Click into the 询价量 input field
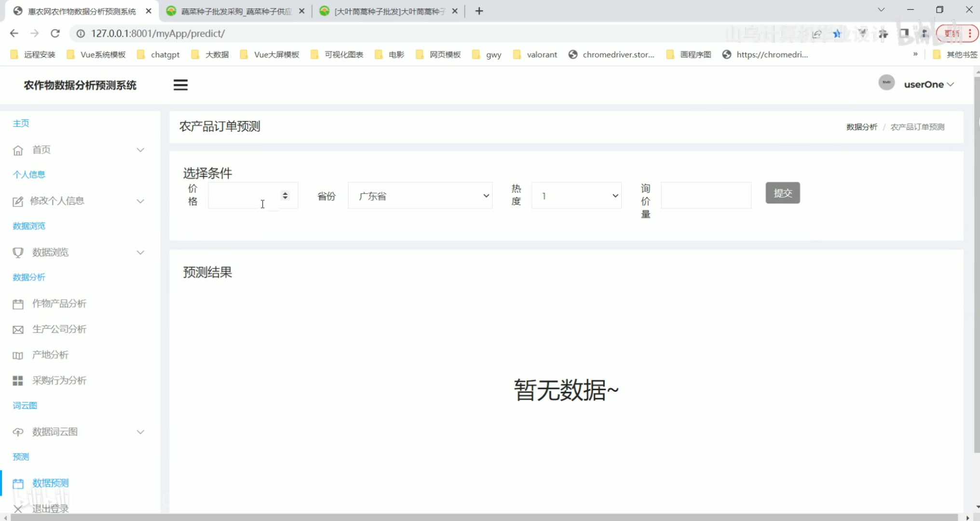 [x=706, y=196]
